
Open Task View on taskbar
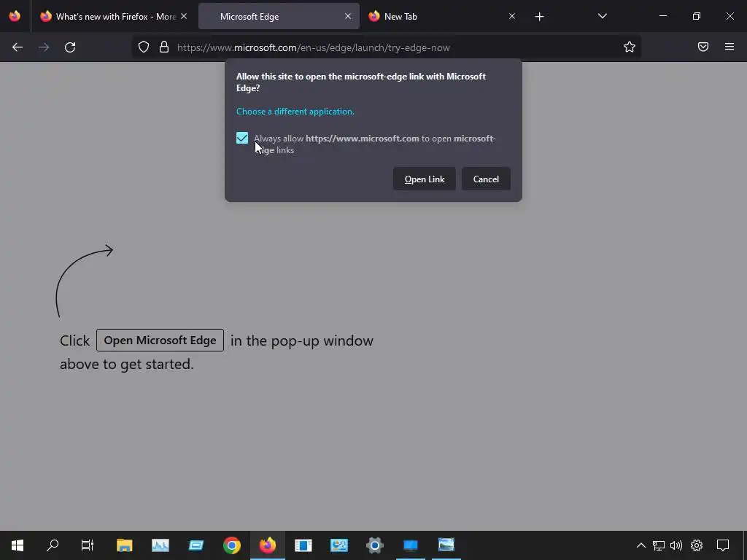click(x=88, y=545)
